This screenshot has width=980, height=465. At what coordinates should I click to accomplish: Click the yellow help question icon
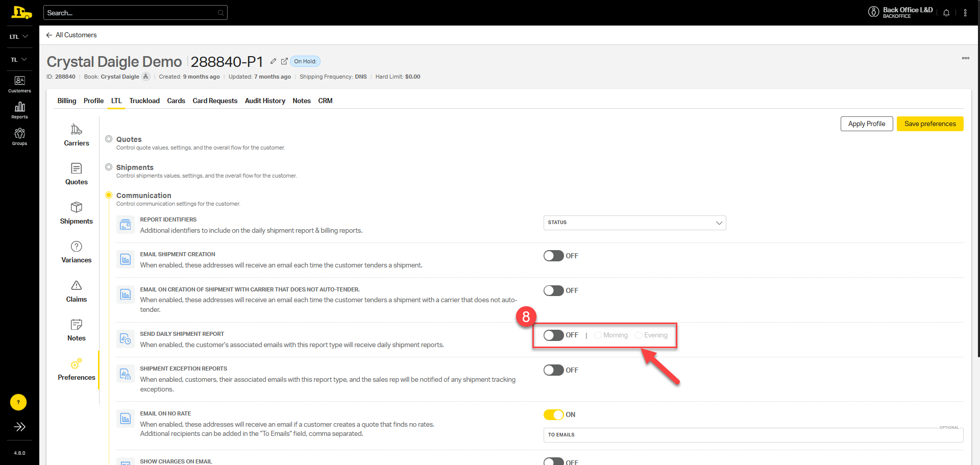point(18,402)
